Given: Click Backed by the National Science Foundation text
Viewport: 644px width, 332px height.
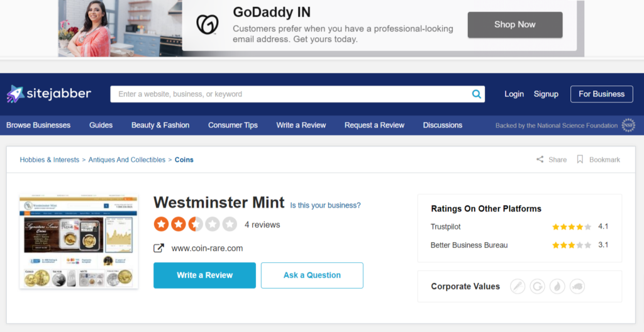Looking at the screenshot, I should (x=557, y=126).
